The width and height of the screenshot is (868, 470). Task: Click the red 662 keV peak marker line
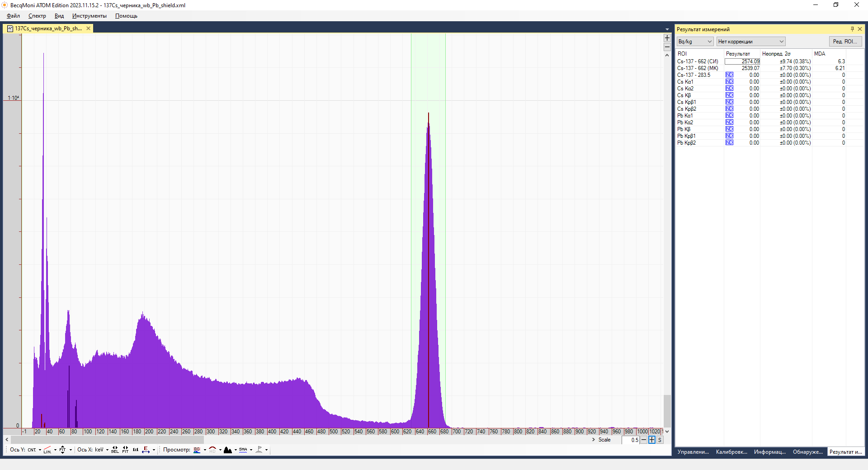pos(429,271)
